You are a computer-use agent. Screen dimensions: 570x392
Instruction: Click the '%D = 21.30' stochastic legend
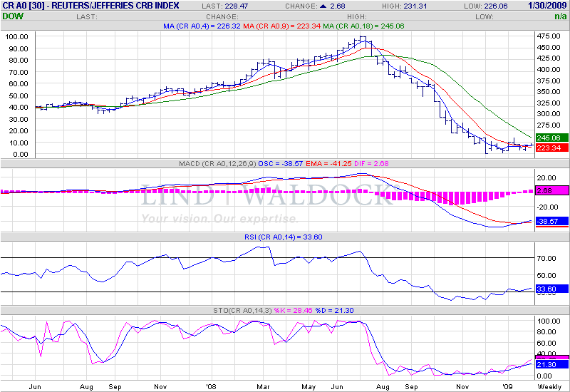coord(334,311)
